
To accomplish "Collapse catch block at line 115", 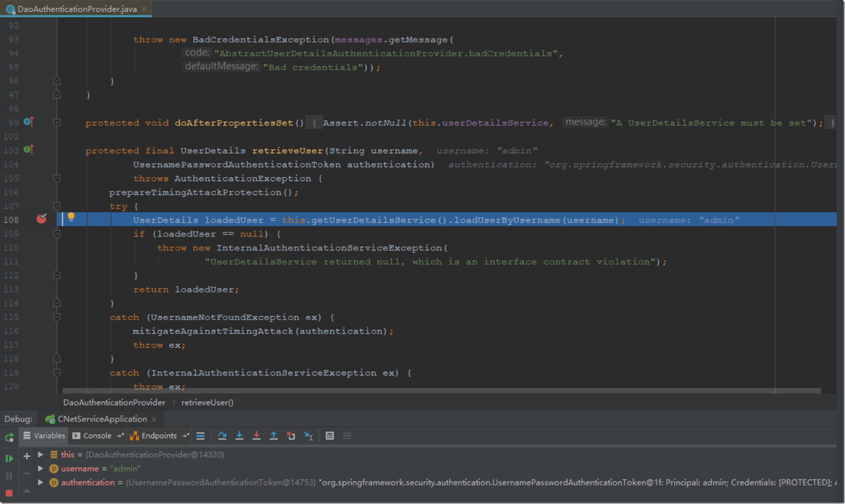I will (57, 317).
